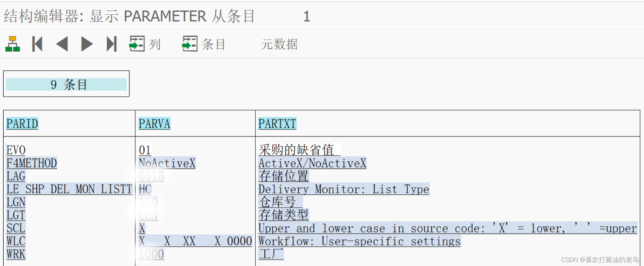Click the 存储类型 description text
Viewport: 644px width, 266px height.
click(x=283, y=215)
